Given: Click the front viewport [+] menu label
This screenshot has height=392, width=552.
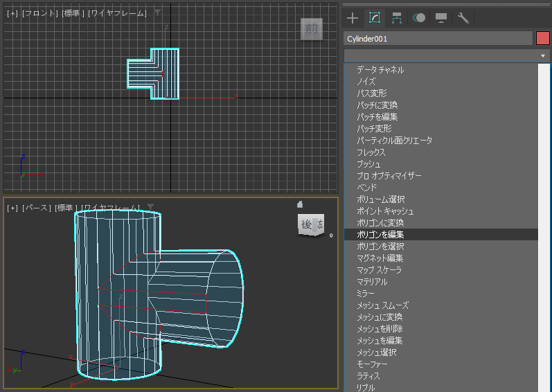Looking at the screenshot, I should 12,13.
